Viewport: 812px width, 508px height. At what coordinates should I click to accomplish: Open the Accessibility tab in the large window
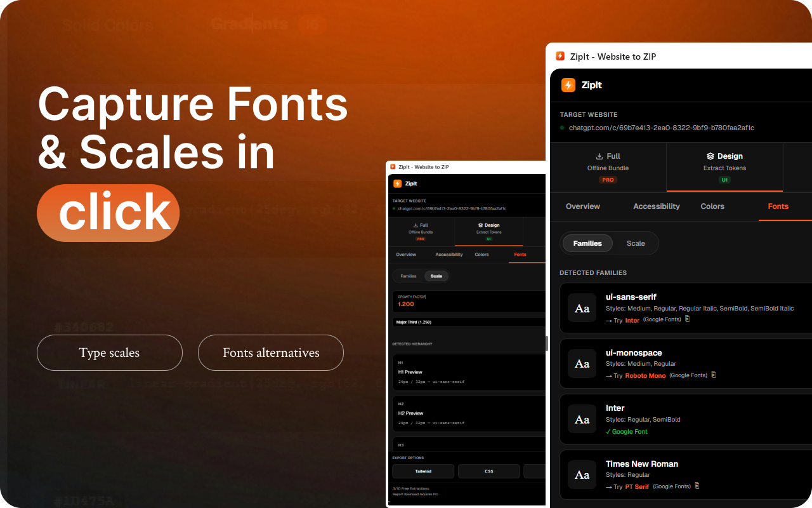click(x=657, y=206)
